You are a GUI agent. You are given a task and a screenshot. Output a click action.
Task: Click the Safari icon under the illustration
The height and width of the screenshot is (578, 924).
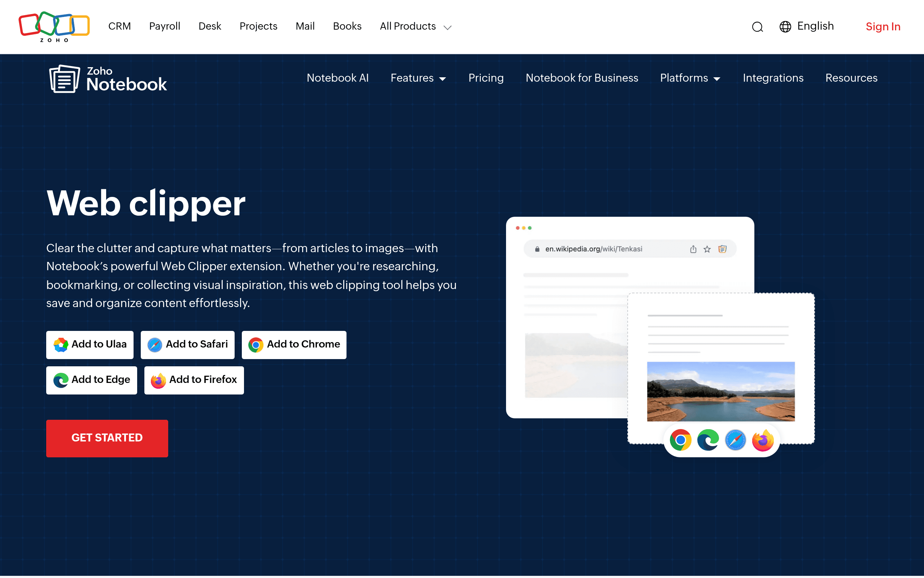[x=735, y=440]
